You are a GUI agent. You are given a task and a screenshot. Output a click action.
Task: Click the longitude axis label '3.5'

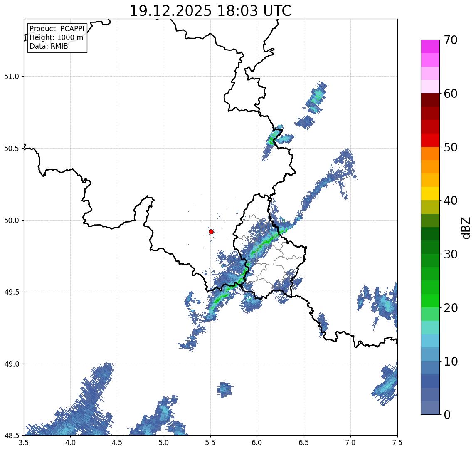24,443
